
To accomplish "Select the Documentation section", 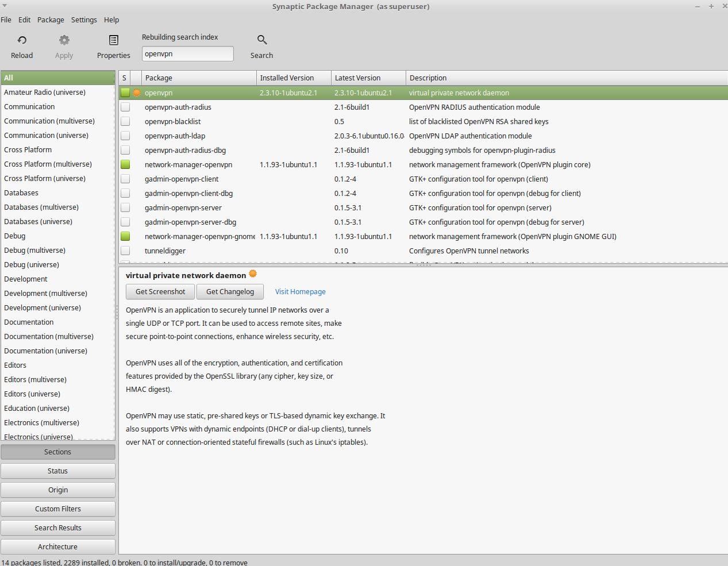I will coord(57,322).
